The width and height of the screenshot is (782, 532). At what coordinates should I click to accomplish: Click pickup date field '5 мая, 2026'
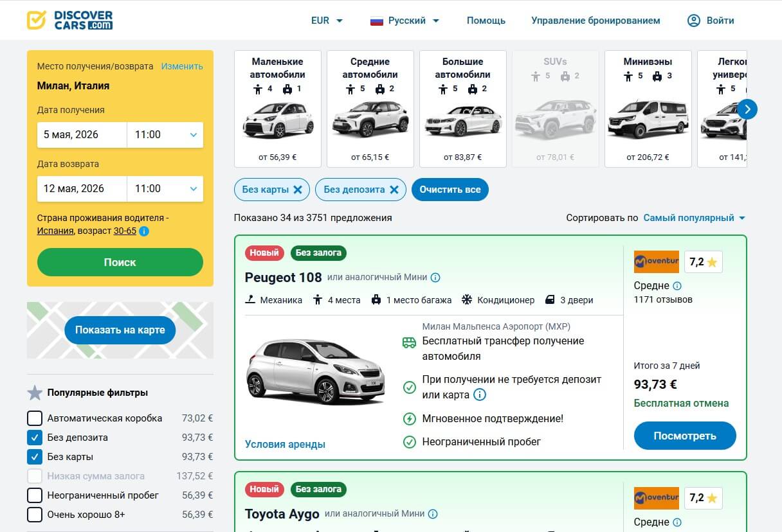(82, 135)
